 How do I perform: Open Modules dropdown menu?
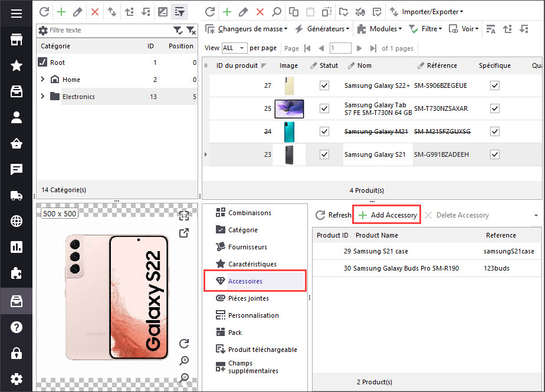point(380,29)
